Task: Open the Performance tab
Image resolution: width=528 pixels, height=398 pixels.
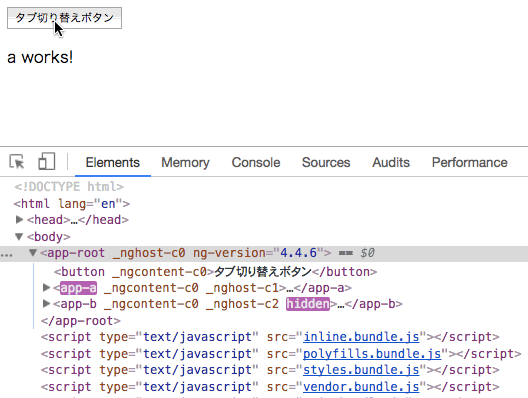Action: pos(469,163)
